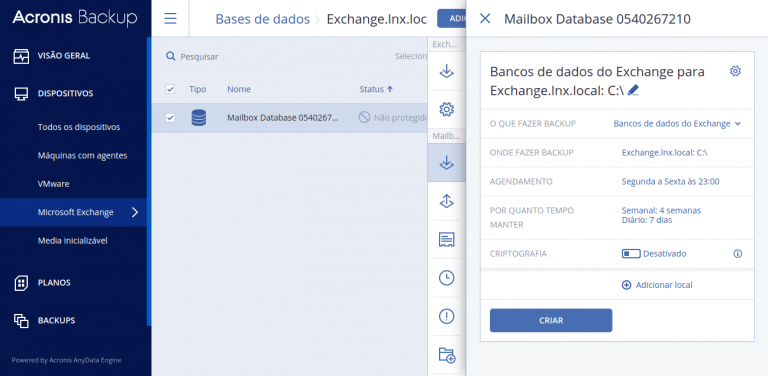Click Exchange.lnx.local: C:\ backup location link
The height and width of the screenshot is (376, 768).
pos(664,153)
